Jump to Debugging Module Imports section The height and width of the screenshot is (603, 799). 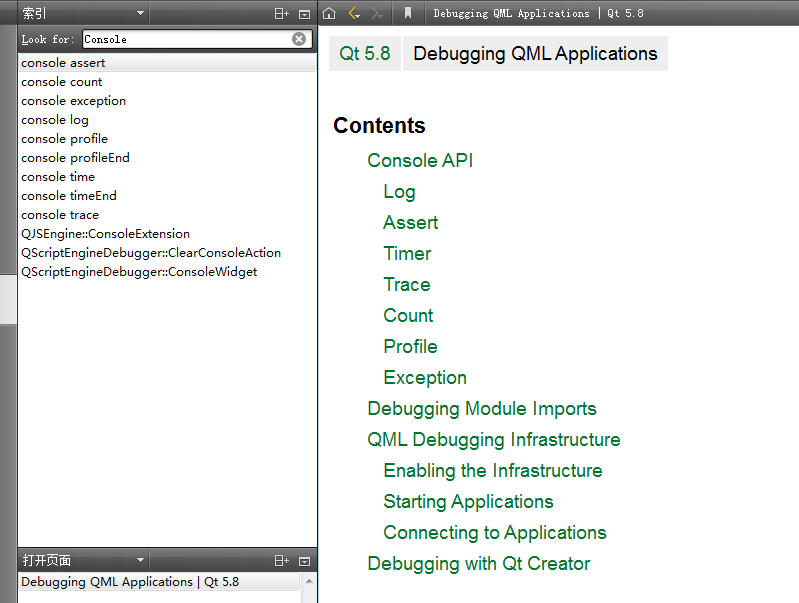[x=482, y=409]
